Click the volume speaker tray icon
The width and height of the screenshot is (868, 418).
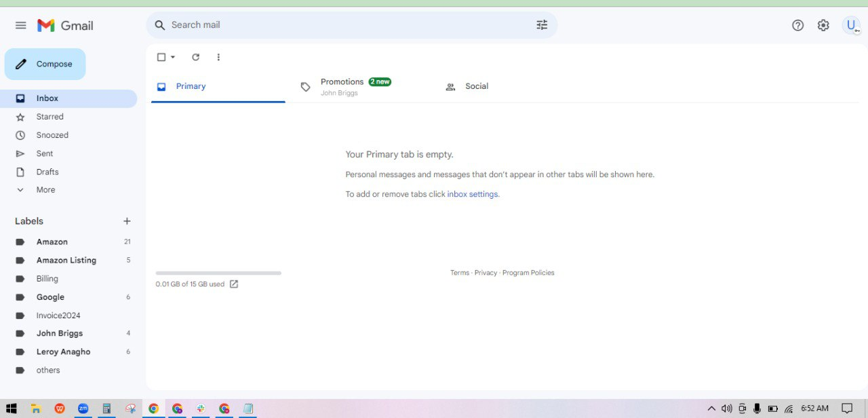(x=727, y=408)
